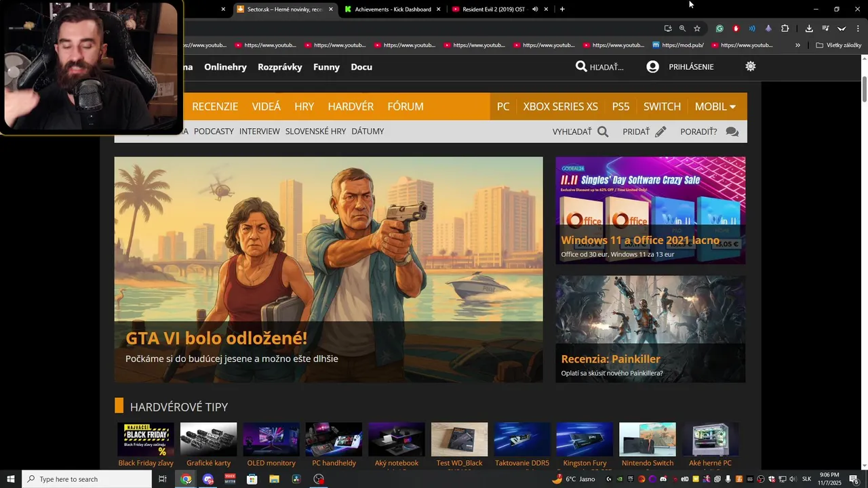
Task: Switch to Achievements - Kick Dashboard tab
Action: pyautogui.click(x=393, y=9)
